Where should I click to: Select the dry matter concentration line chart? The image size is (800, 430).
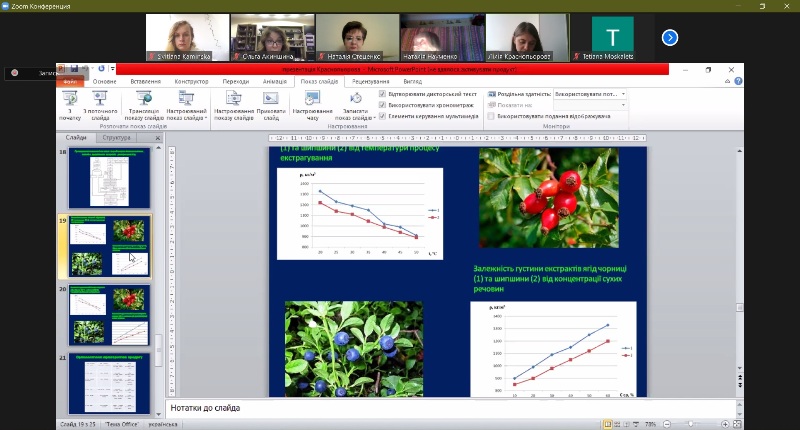[553, 349]
